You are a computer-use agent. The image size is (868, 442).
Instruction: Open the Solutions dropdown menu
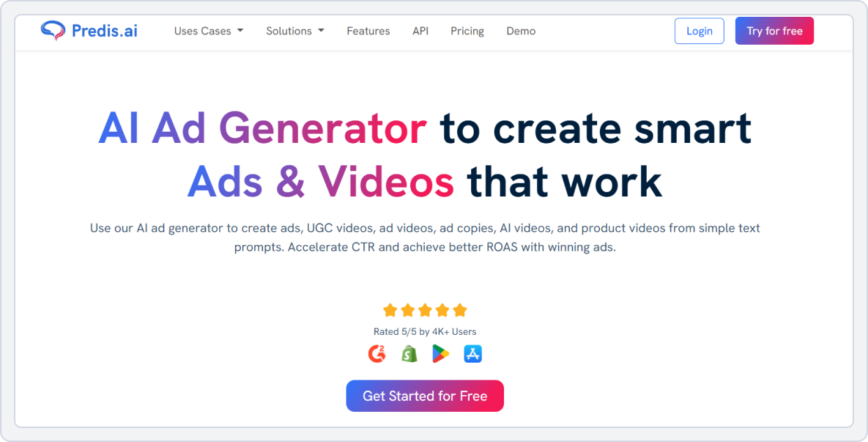click(289, 31)
